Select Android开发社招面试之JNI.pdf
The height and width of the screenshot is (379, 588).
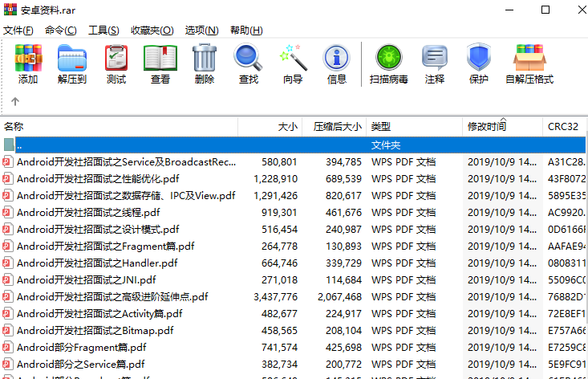click(87, 280)
